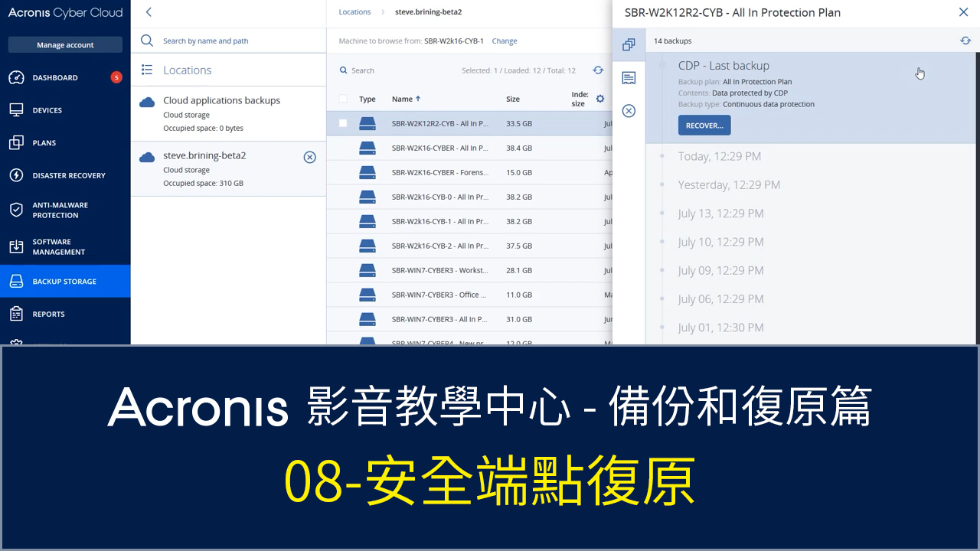The image size is (980, 551).
Task: Click the Backup Storage drive icon
Action: click(16, 282)
